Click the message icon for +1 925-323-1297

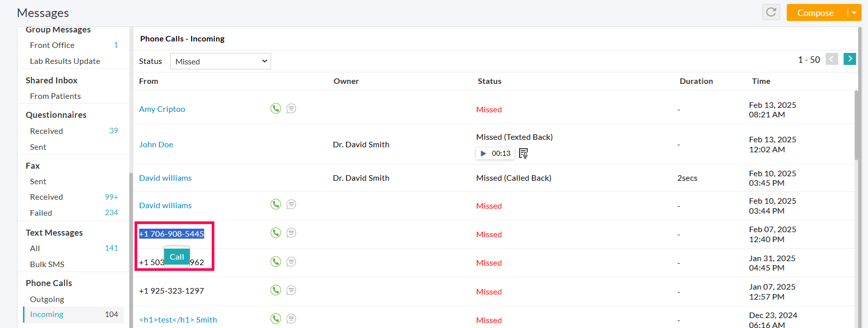[x=291, y=290]
